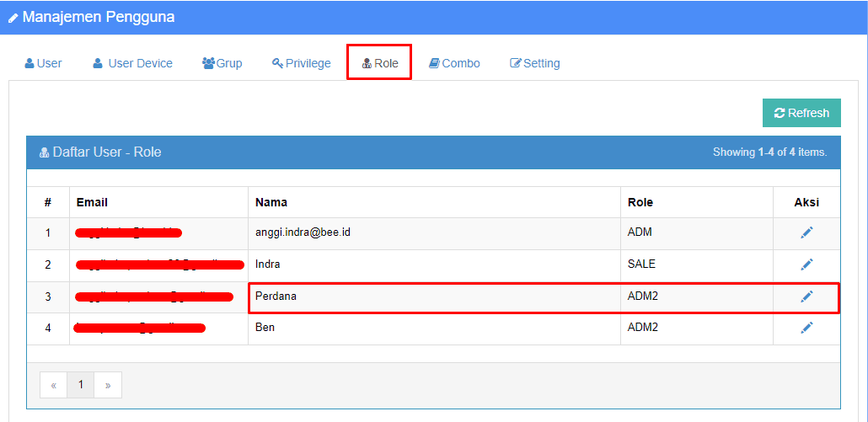Go to next page with » button
The width and height of the screenshot is (868, 422).
pos(108,385)
